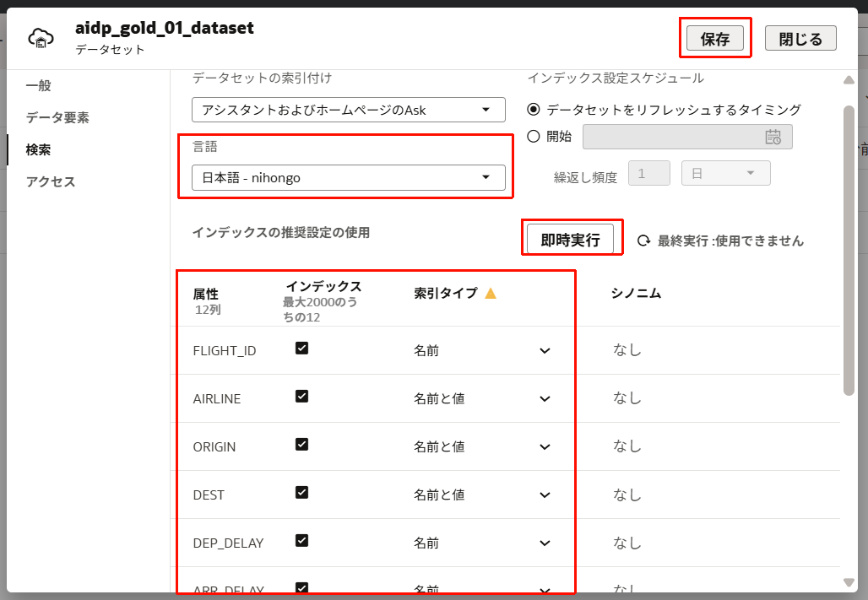868x600 pixels.
Task: Click the 索引タイプ column header
Action: click(x=446, y=294)
